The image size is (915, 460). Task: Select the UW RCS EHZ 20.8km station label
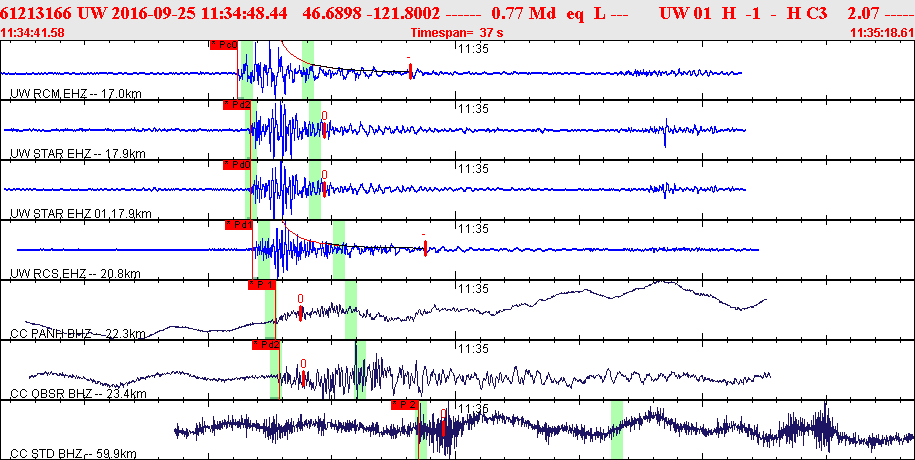pyautogui.click(x=76, y=273)
